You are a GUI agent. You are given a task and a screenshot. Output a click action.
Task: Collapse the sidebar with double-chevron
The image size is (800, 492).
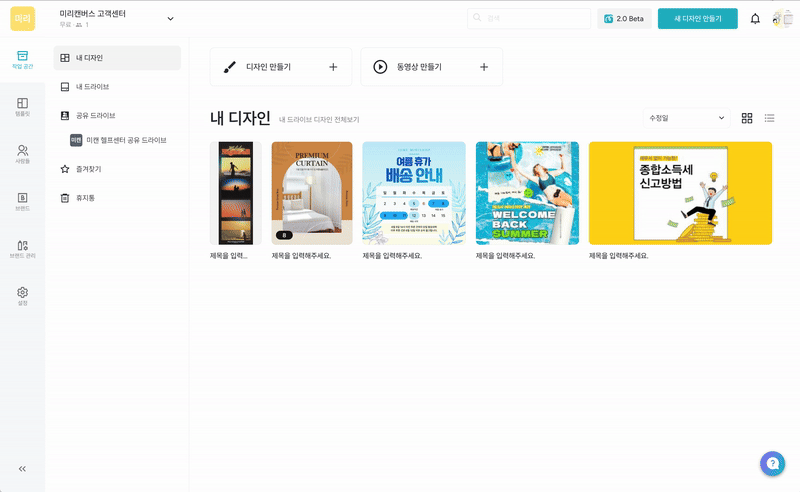(x=22, y=468)
